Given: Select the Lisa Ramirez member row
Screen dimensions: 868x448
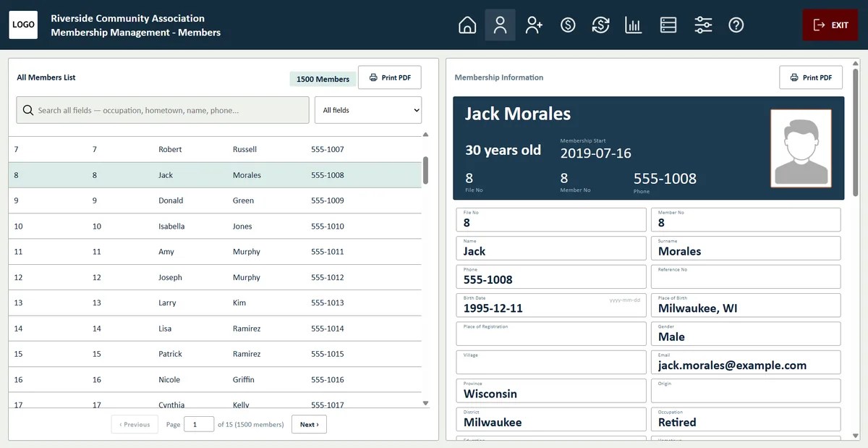Looking at the screenshot, I should point(215,329).
